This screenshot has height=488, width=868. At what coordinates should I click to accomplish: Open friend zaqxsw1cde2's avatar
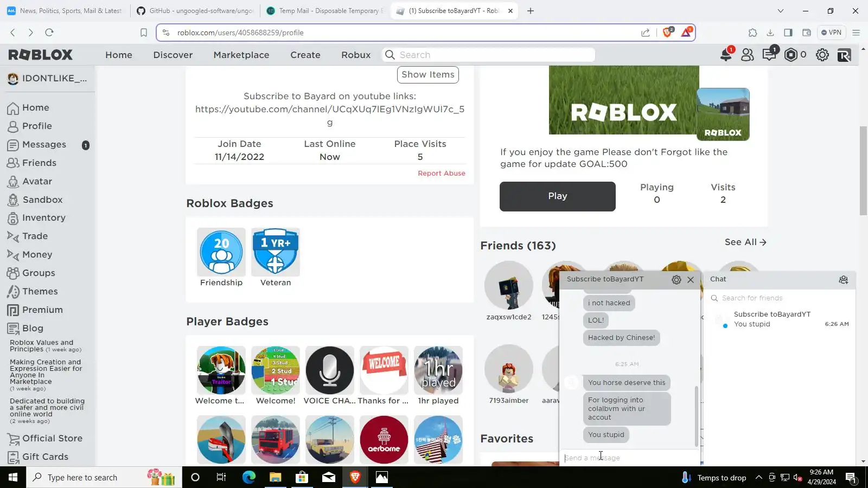coord(509,285)
